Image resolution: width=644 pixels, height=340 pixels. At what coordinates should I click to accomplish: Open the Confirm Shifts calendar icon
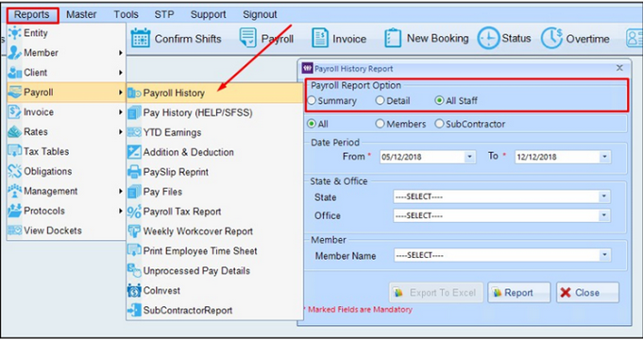pos(141,38)
